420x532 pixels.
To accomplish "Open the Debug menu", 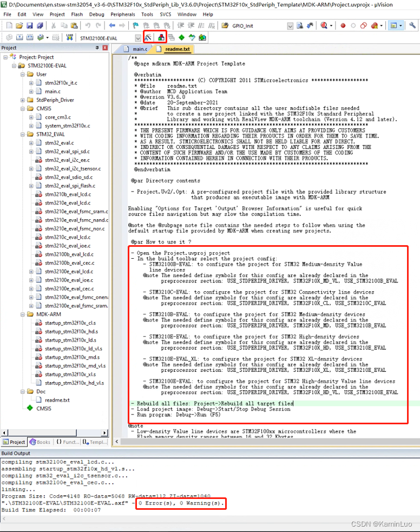I will pyautogui.click(x=97, y=14).
